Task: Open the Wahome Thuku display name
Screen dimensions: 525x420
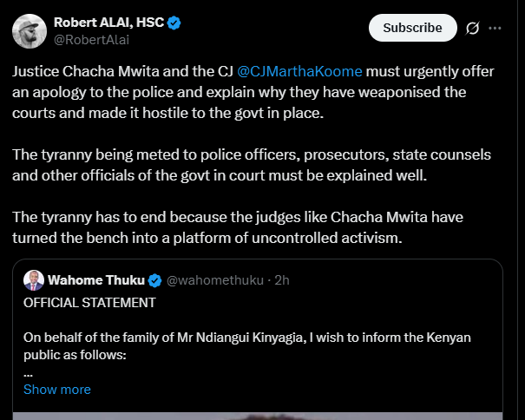Action: 96,280
